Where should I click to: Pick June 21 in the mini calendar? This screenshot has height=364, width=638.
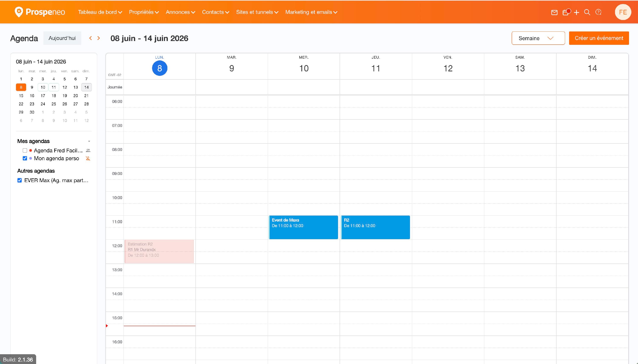(86, 95)
